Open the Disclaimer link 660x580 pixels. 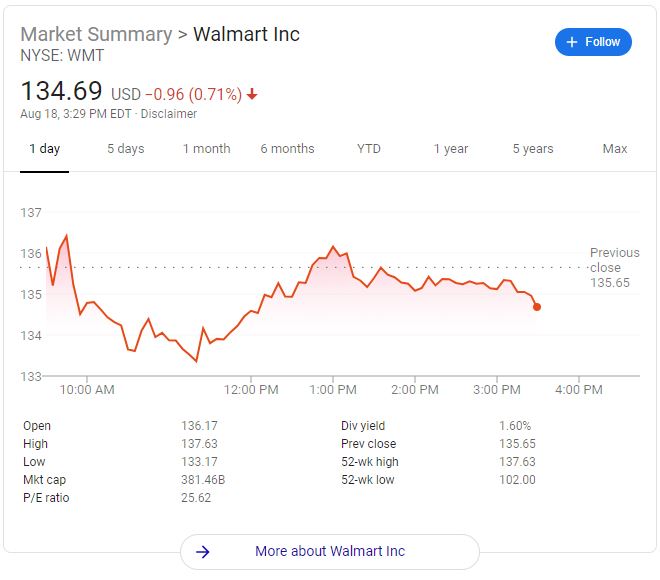click(x=169, y=114)
